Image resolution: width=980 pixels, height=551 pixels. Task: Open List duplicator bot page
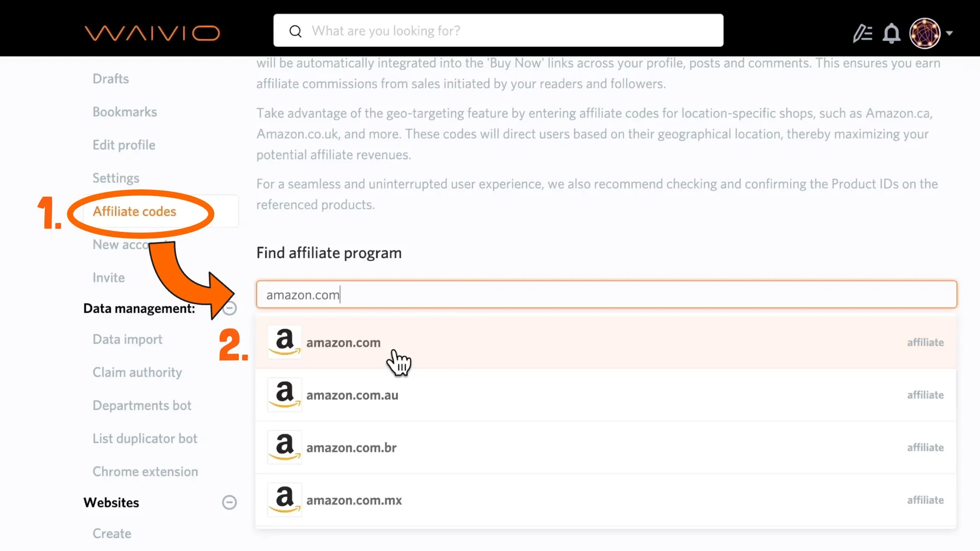pos(145,439)
